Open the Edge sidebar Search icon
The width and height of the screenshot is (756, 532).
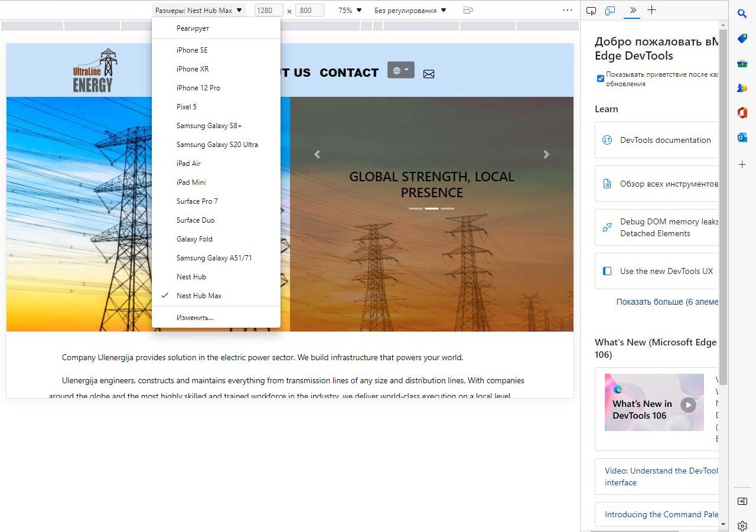pos(742,14)
